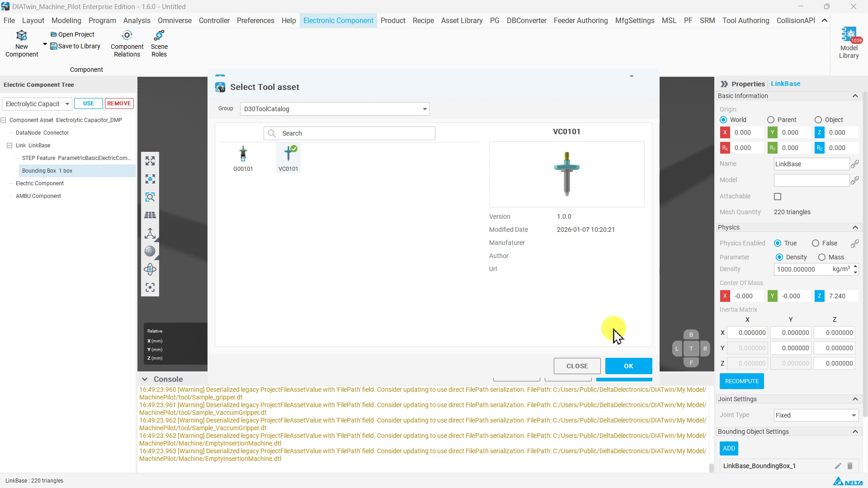Open the Electrolytic Capacit component dropdown
This screenshot has width=868, height=488.
(x=37, y=104)
